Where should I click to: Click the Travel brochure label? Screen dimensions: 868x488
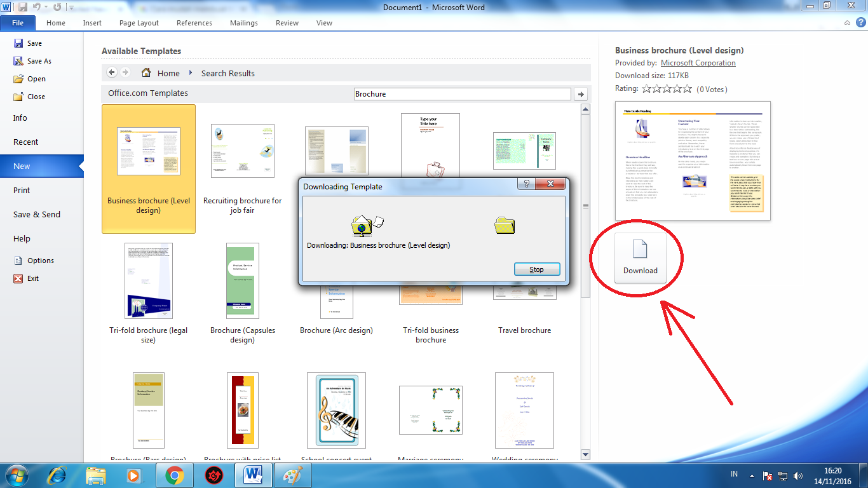pyautogui.click(x=525, y=330)
